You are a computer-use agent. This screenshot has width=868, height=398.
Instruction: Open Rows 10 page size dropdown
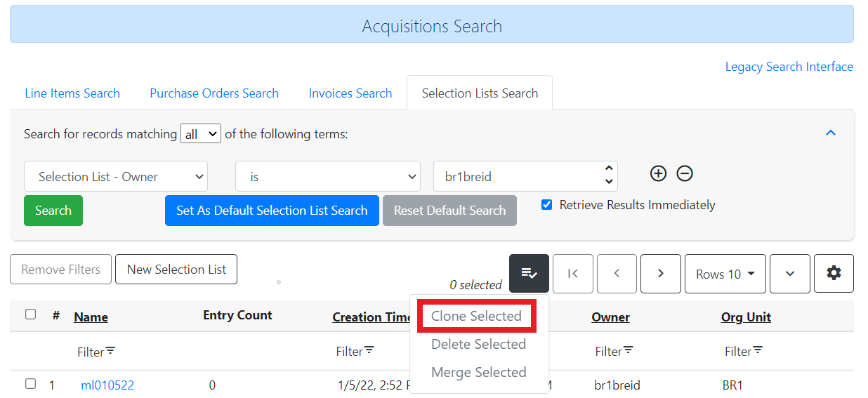tap(725, 274)
